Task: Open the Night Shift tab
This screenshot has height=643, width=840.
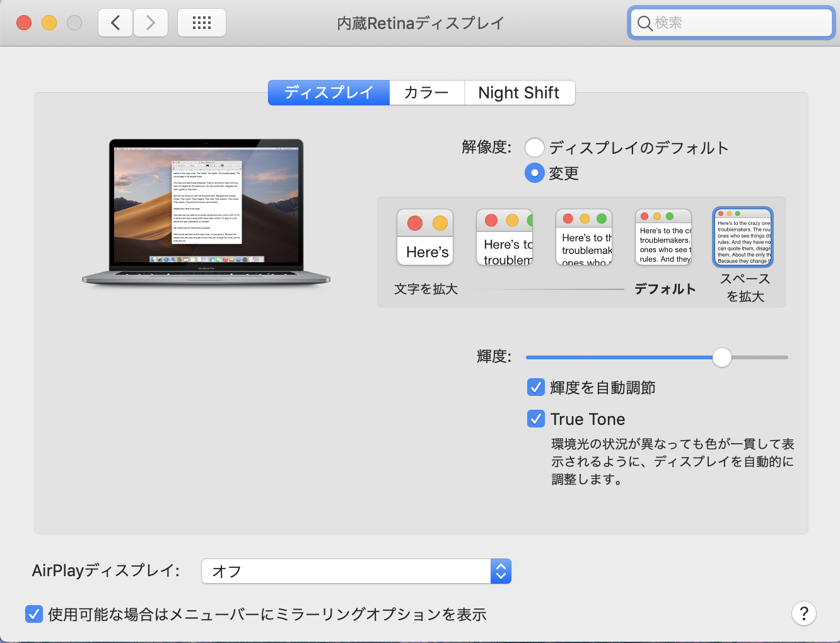Action: pos(519,93)
